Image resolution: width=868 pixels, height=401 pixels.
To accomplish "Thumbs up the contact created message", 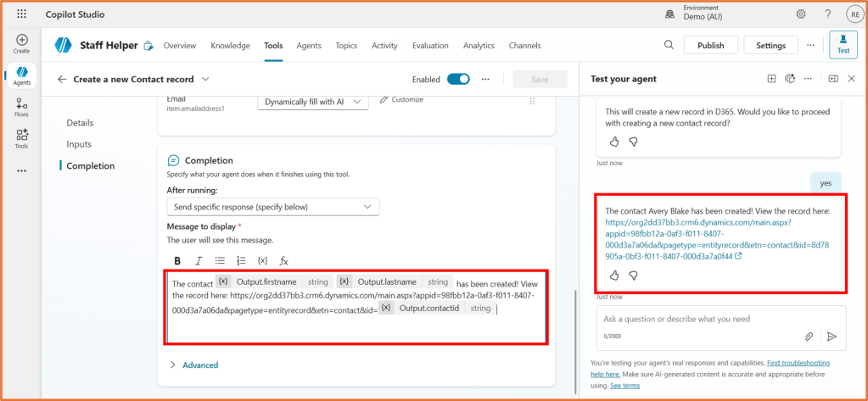I will [x=614, y=276].
